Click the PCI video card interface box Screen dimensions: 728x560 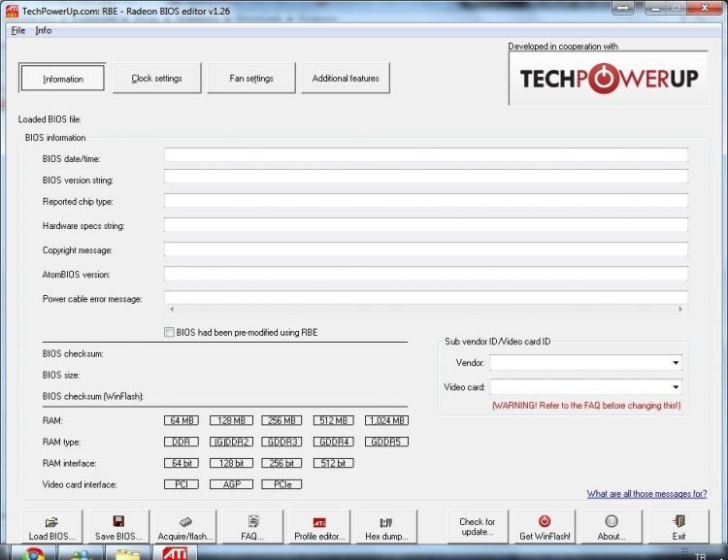point(182,484)
